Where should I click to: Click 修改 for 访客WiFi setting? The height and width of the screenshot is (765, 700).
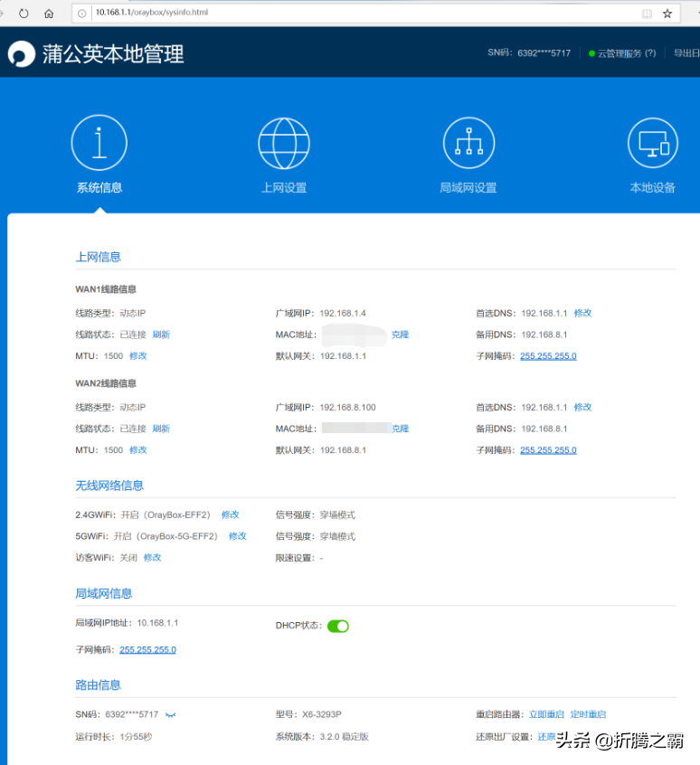(152, 558)
